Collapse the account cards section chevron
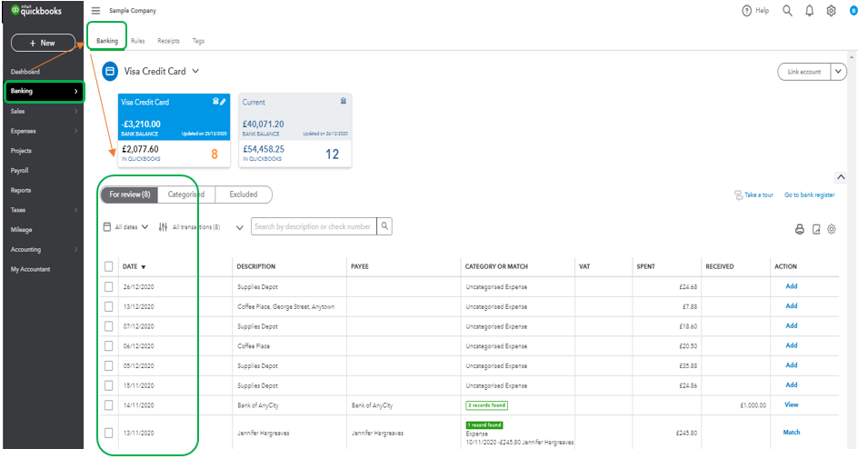The image size is (868, 459). pos(841,177)
